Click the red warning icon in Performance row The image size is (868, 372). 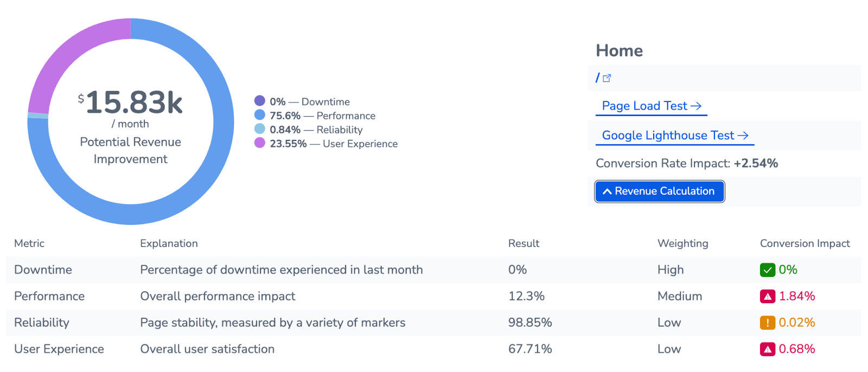coord(767,297)
